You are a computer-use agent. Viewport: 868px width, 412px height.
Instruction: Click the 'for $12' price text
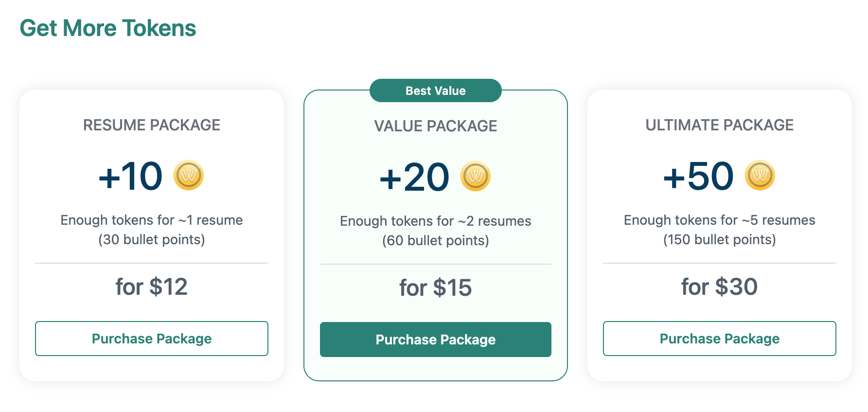151,287
